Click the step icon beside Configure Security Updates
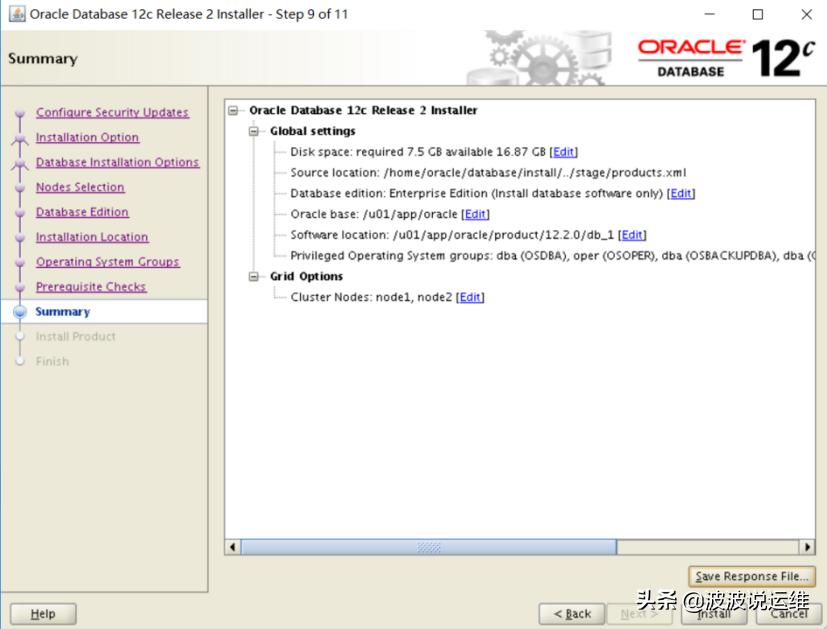 19,112
